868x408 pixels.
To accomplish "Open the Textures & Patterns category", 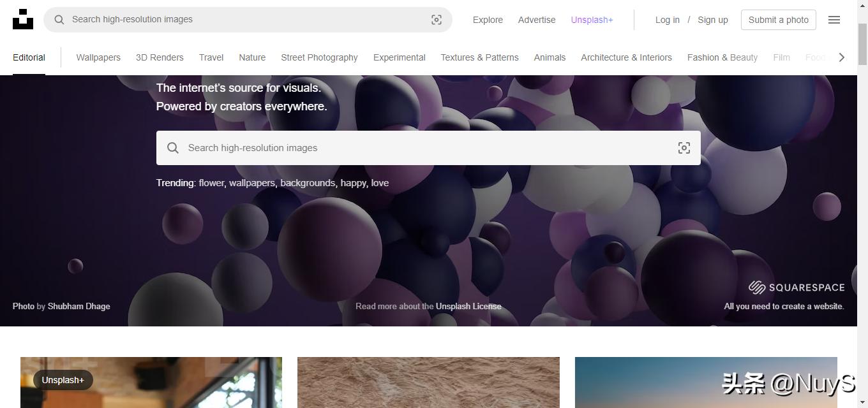I will [x=479, y=57].
